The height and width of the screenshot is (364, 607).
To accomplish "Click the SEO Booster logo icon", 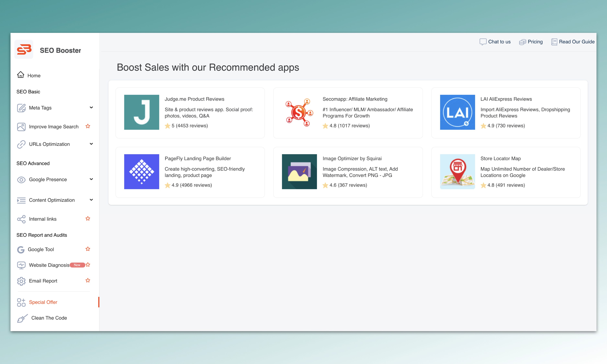I will pyautogui.click(x=24, y=50).
